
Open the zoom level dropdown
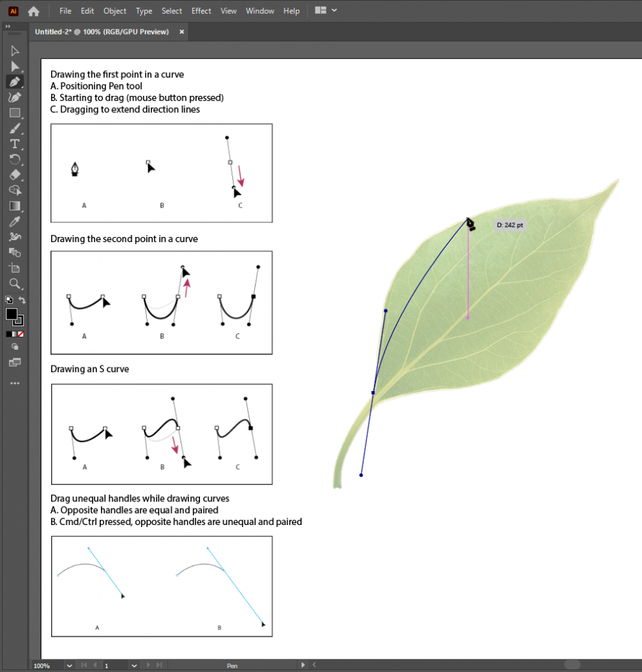(69, 665)
